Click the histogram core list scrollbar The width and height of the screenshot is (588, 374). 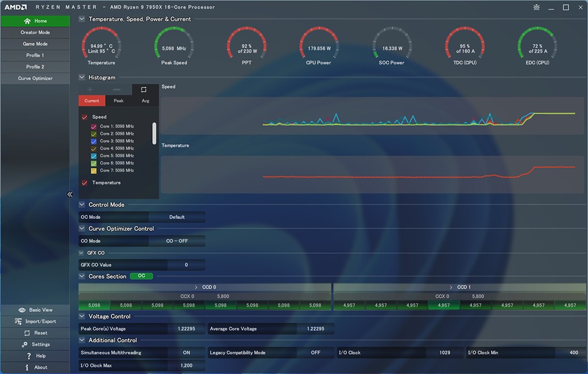[154, 133]
